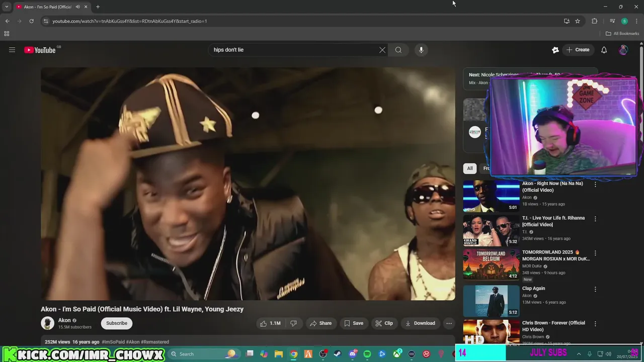The width and height of the screenshot is (644, 362).
Task: Play 'Akon - Right Now (Na Na Na)' thumbnail
Action: (x=491, y=196)
